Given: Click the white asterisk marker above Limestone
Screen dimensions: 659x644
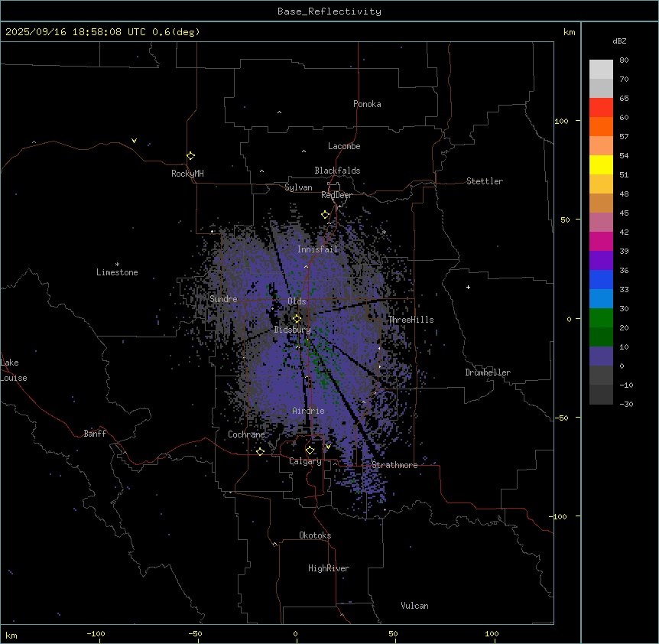Looking at the screenshot, I should coord(117,264).
